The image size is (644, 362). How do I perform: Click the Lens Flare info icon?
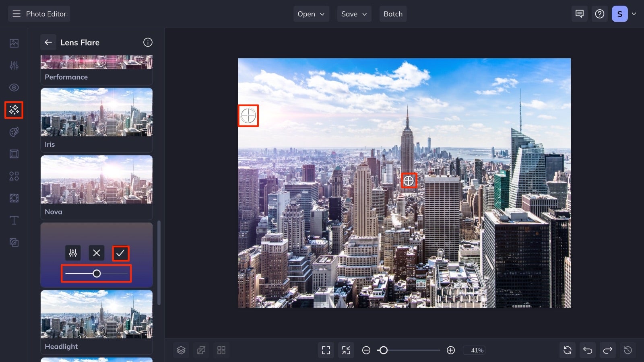148,42
